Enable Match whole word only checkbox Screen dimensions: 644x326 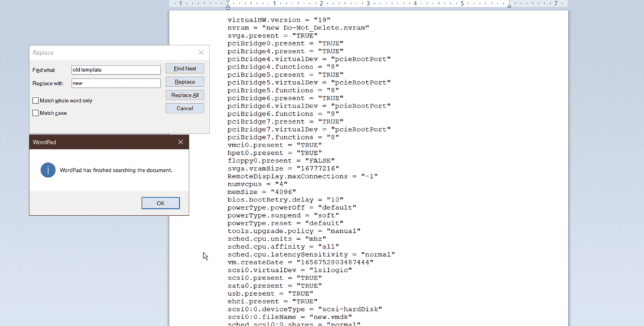(36, 101)
